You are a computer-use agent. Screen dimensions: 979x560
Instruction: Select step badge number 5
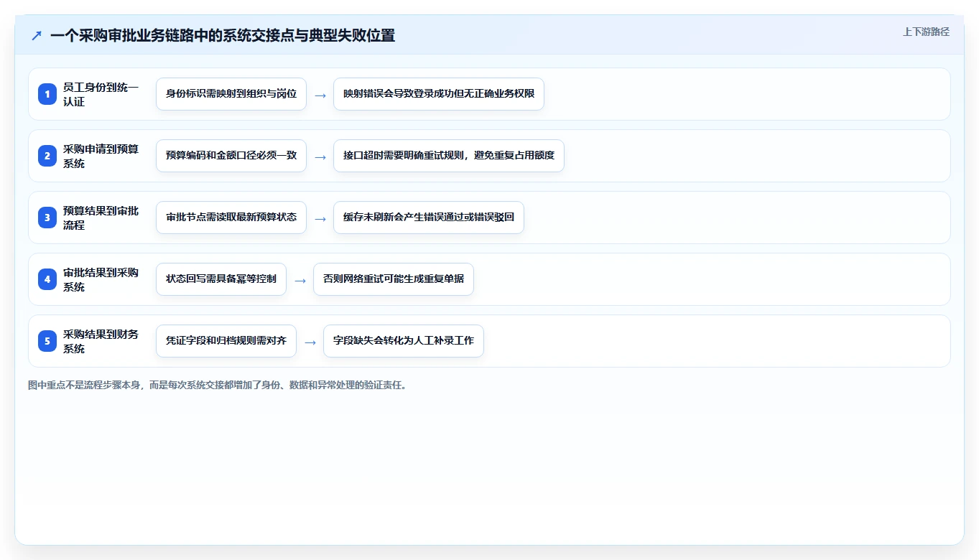(x=47, y=341)
